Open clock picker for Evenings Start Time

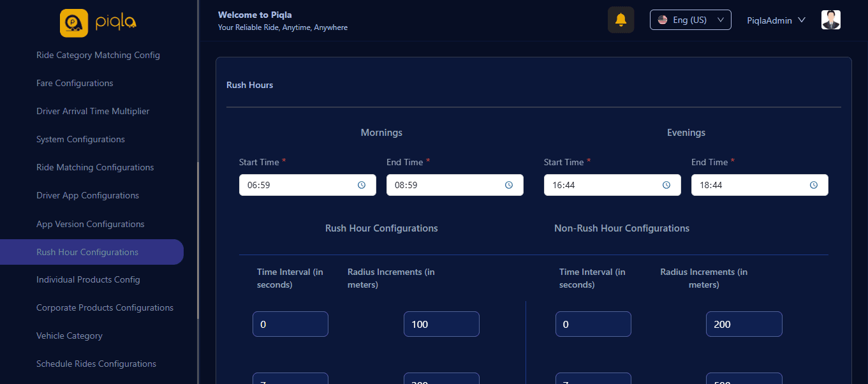[x=666, y=185]
